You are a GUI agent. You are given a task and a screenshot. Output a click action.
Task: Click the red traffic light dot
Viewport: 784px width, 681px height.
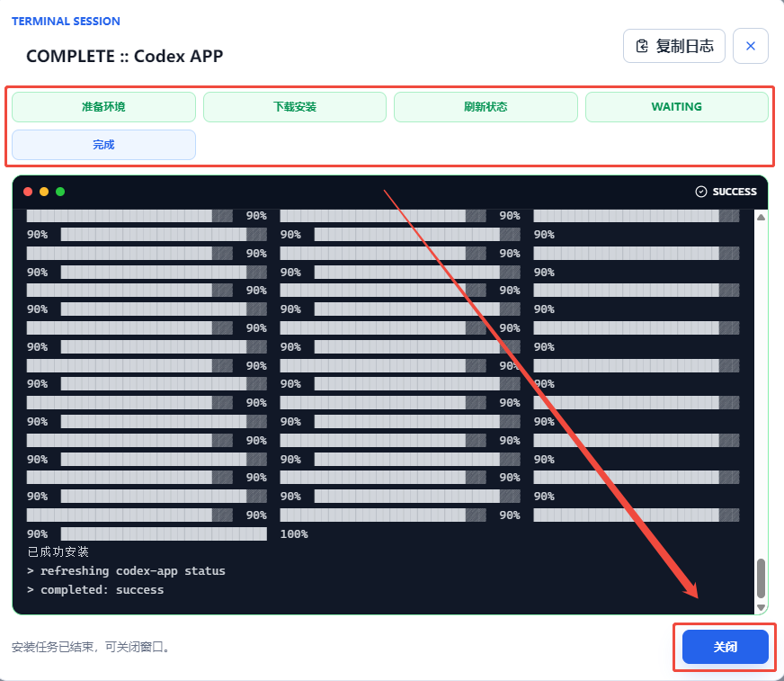point(28,192)
